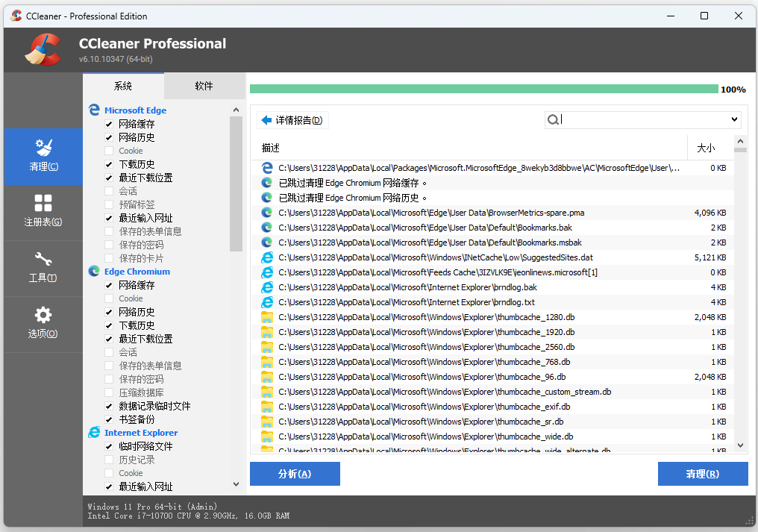Click the cleaner options list scrollbar thumb

coord(236,184)
